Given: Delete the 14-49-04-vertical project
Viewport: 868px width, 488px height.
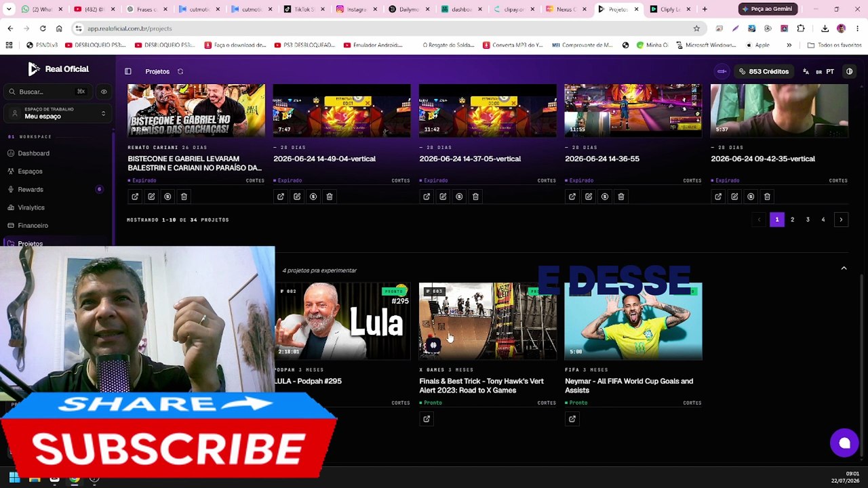Looking at the screenshot, I should coord(330,197).
